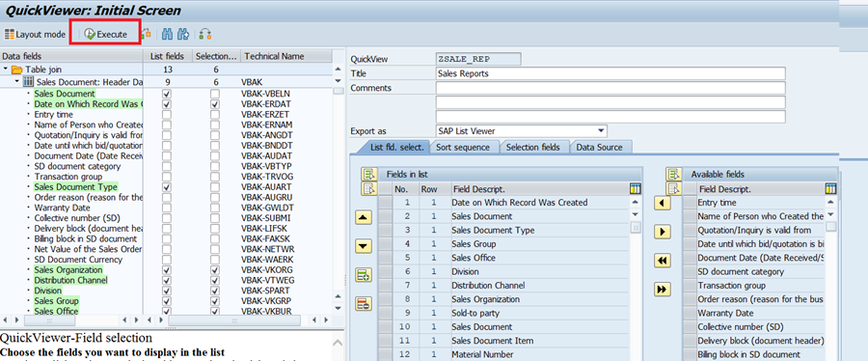The width and height of the screenshot is (868, 361).
Task: Toggle selection checkbox for Sales Organization
Action: click(215, 269)
